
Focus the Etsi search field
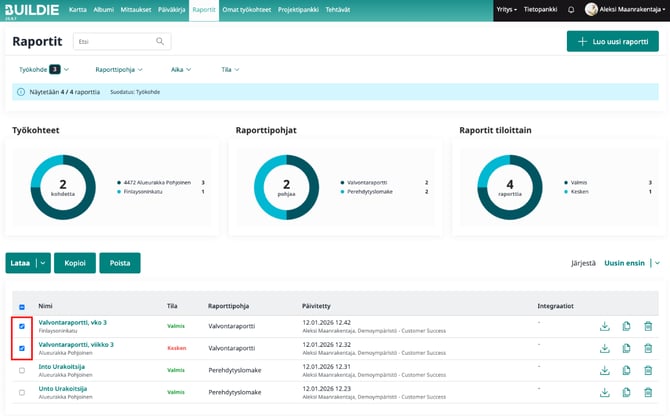[110, 42]
